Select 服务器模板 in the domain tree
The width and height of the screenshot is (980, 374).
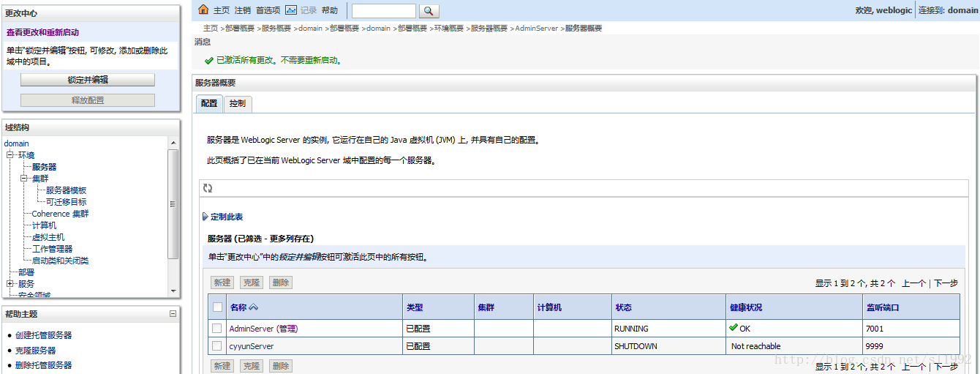67,190
